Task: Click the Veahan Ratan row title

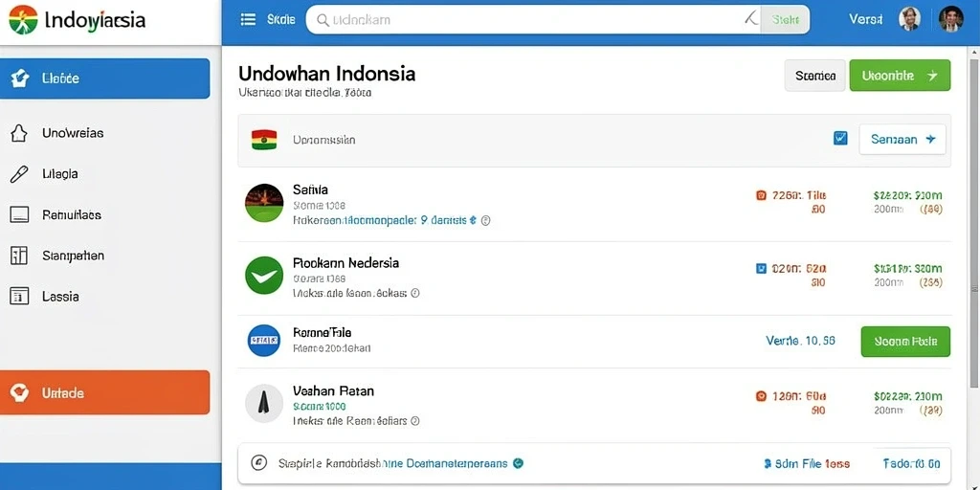Action: click(333, 391)
